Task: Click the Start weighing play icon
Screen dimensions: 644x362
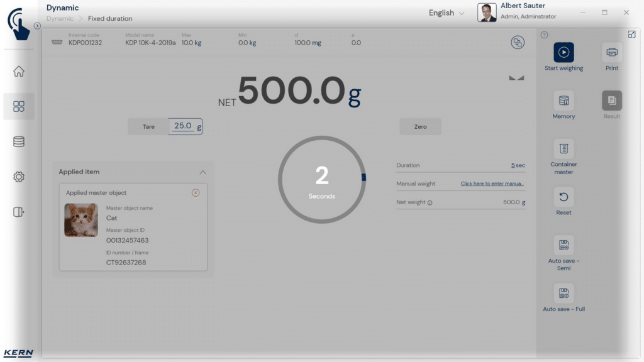Action: (563, 52)
